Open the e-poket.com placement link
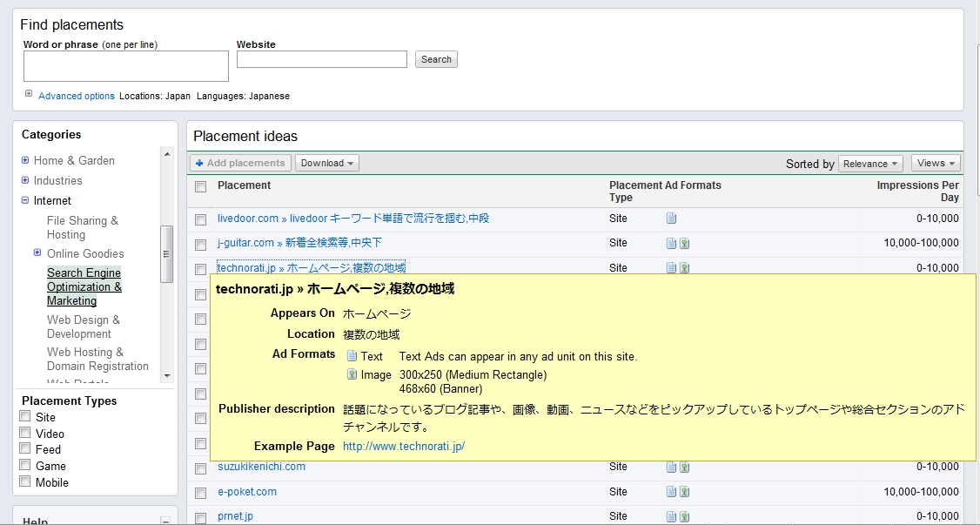 (247, 491)
